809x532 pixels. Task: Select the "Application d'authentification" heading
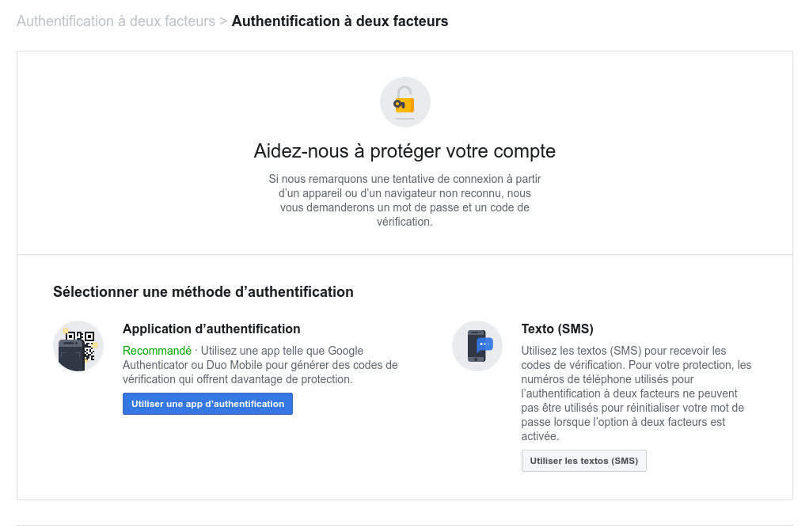pos(211,329)
